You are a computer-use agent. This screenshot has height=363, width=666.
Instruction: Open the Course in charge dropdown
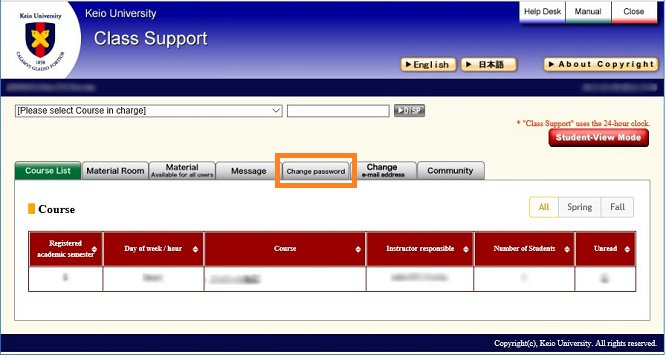coord(148,111)
